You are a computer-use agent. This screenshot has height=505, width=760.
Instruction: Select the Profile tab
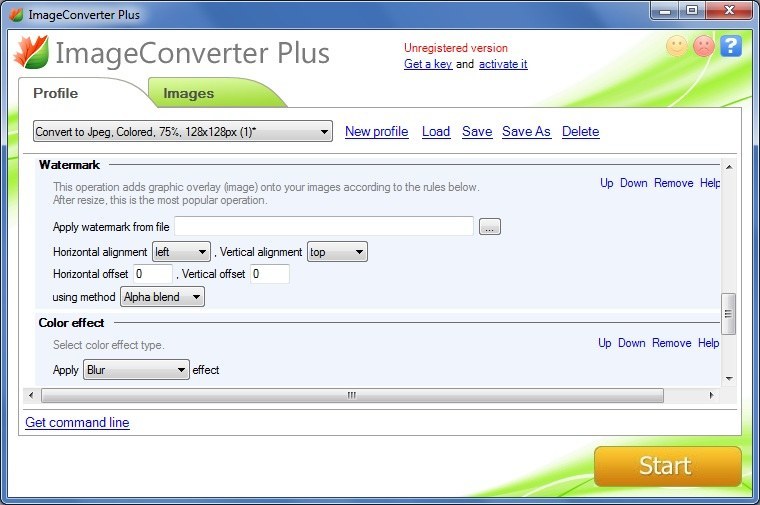pos(55,93)
